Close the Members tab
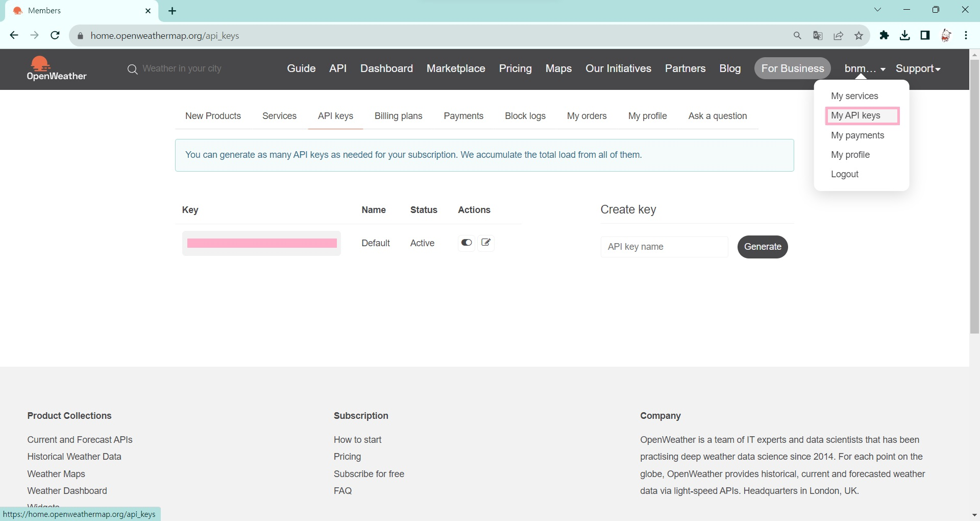980x521 pixels. (148, 11)
